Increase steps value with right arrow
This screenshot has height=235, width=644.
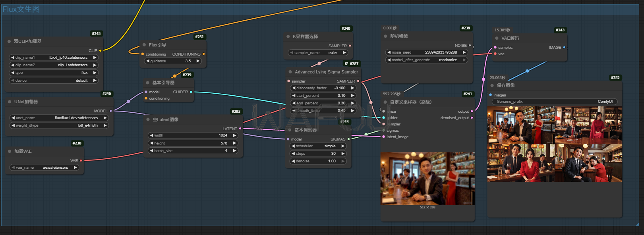click(x=343, y=154)
